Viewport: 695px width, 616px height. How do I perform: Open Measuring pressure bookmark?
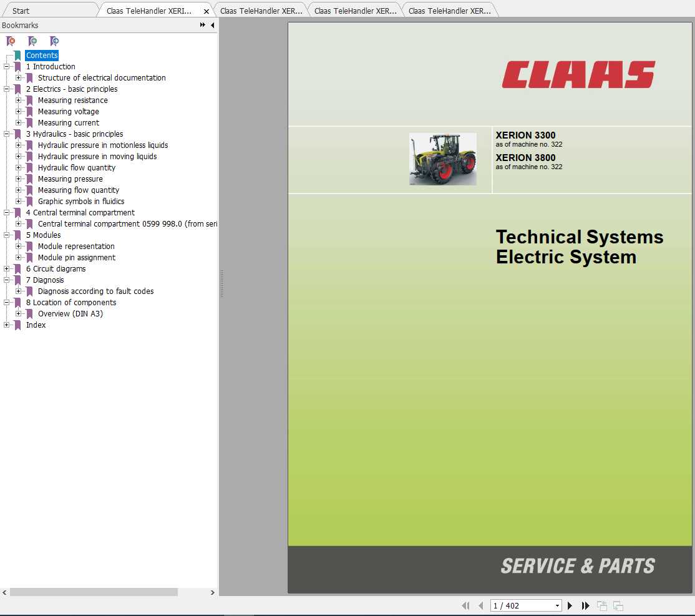[70, 178]
